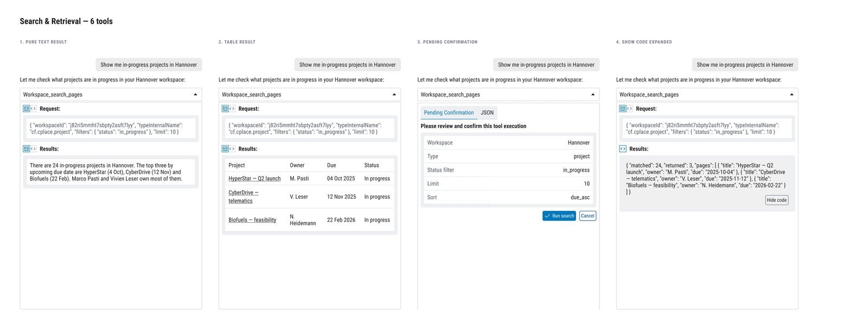Click the Due column header
Screen dimensions: 868x326
point(331,165)
